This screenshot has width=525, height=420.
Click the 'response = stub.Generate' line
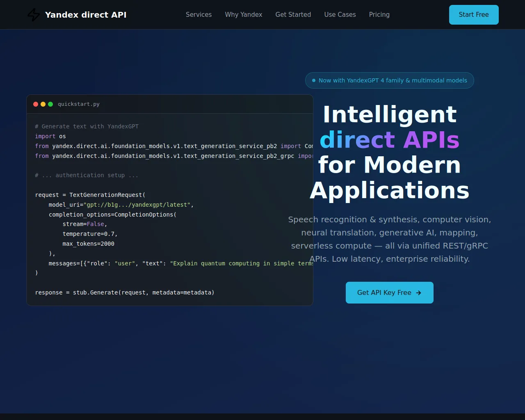tap(125, 292)
